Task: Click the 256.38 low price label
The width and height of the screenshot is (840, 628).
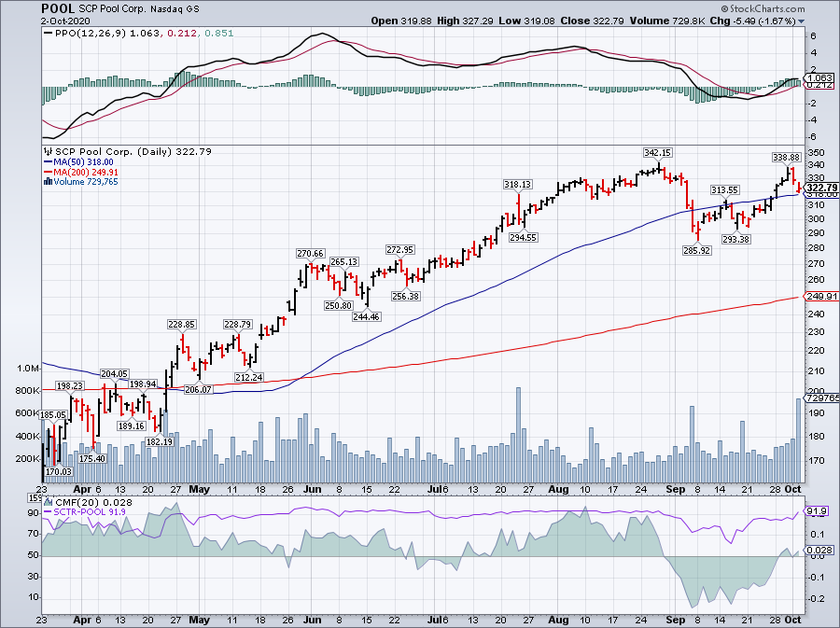Action: pos(406,296)
